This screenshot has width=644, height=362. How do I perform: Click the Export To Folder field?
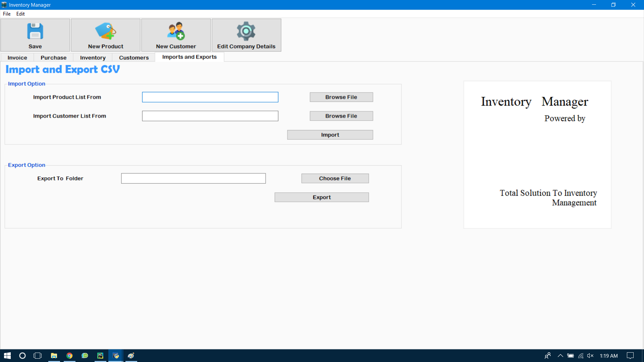pyautogui.click(x=193, y=178)
